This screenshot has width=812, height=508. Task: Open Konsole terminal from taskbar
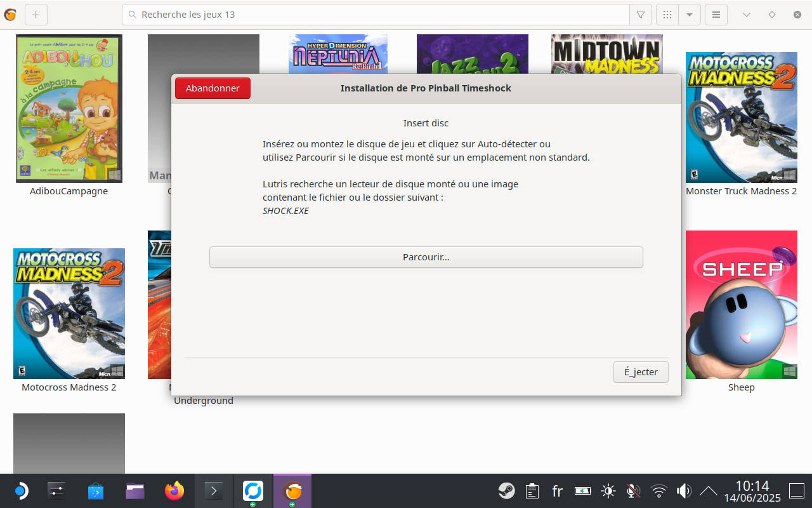pyautogui.click(x=214, y=491)
